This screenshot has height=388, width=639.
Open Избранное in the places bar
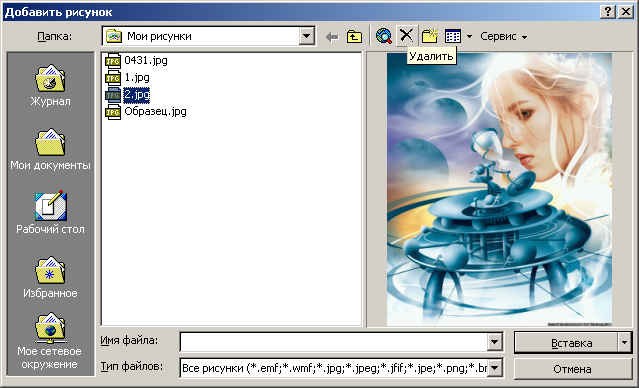pos(50,277)
